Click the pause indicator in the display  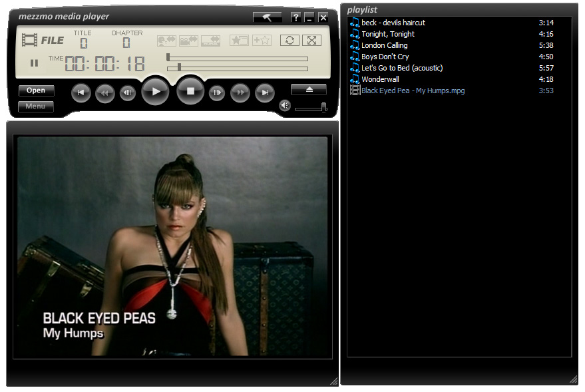pyautogui.click(x=35, y=63)
